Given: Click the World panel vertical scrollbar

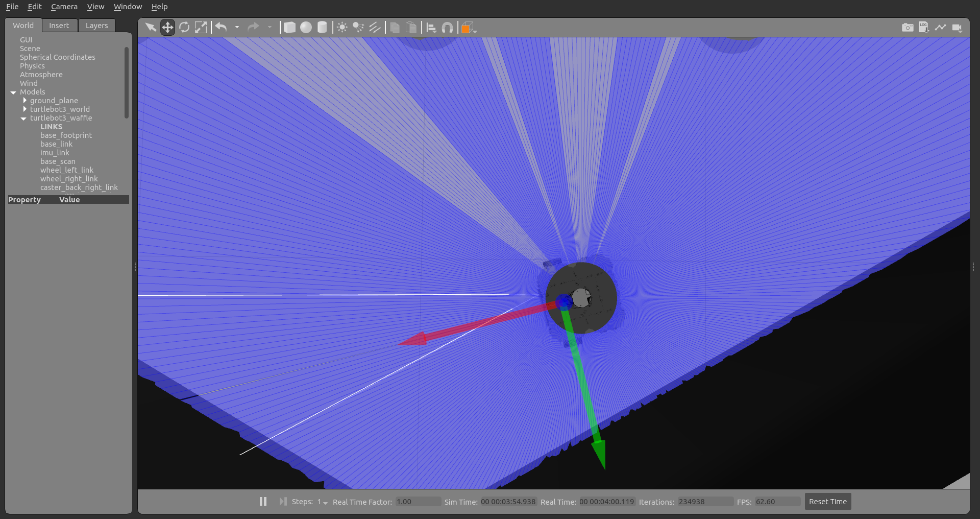Looking at the screenshot, I should point(126,82).
